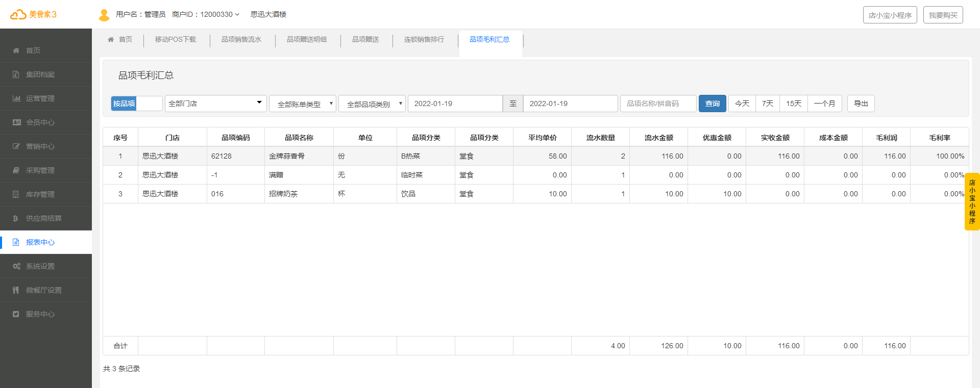Click the 一个月 date range button

(825, 104)
